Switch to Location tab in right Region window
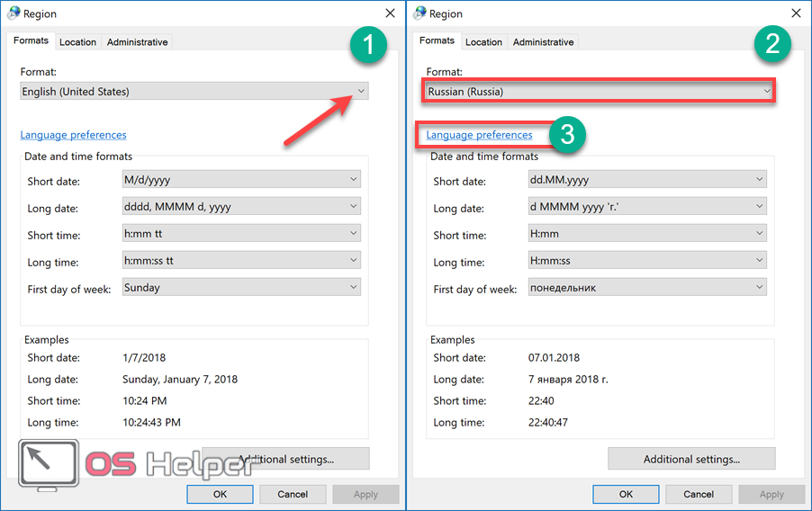The height and width of the screenshot is (511, 812). pos(483,42)
